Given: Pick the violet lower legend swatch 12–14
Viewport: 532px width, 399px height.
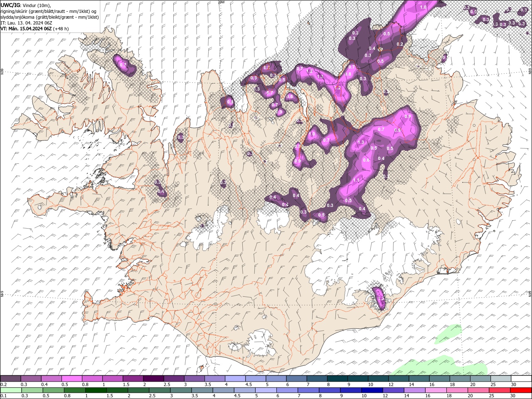Looking at the screenshot, I should point(394,390).
